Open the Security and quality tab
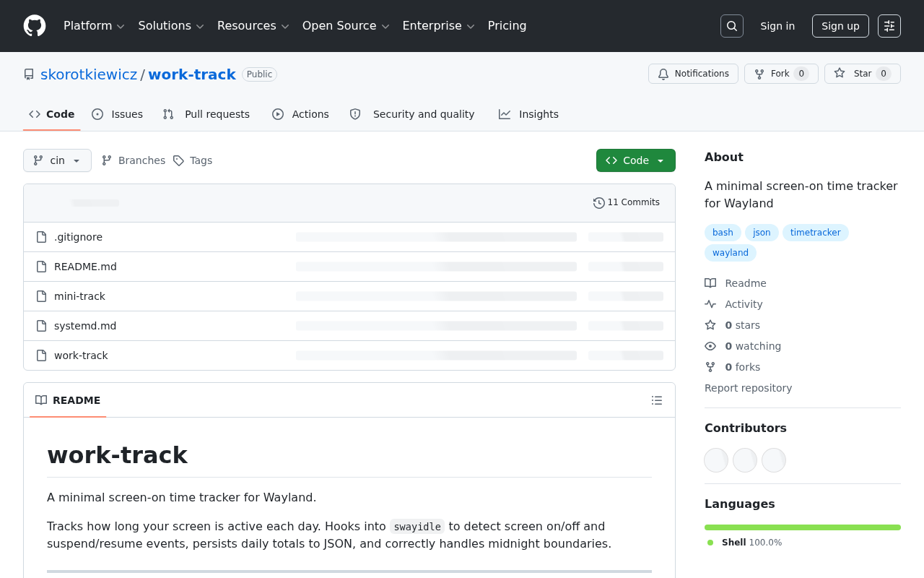 [412, 114]
